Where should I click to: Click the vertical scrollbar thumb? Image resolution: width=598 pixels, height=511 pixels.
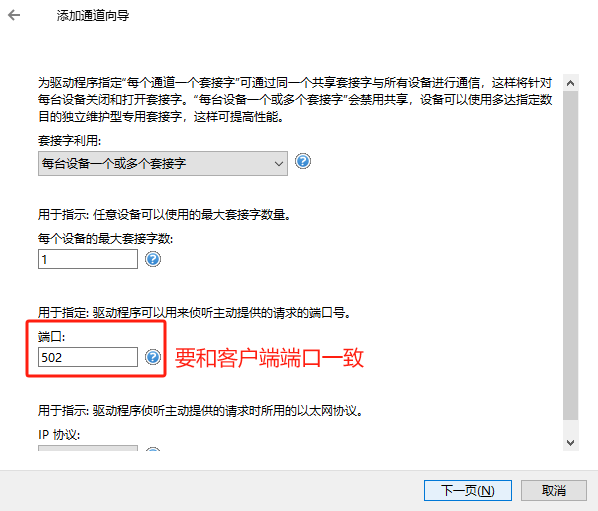[571, 256]
